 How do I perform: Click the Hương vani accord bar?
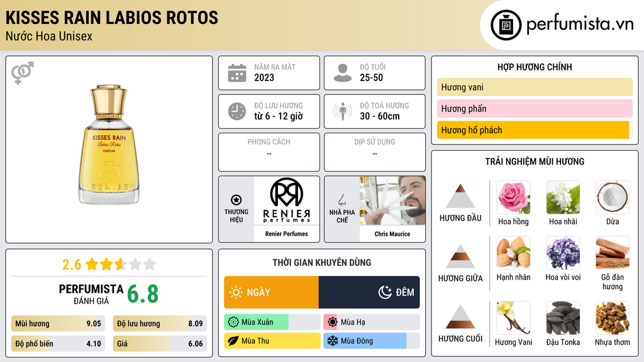point(535,87)
